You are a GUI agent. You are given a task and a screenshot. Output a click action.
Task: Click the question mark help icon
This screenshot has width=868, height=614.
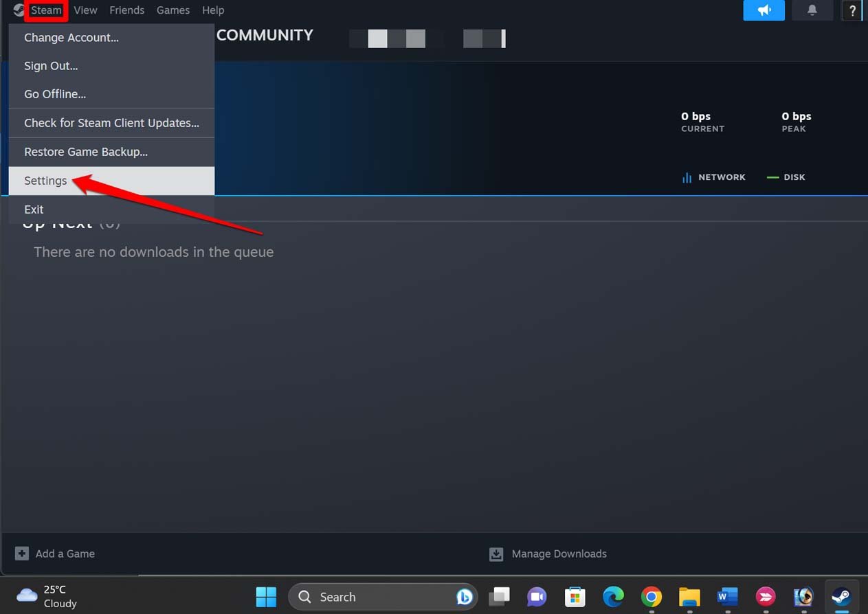(x=852, y=10)
